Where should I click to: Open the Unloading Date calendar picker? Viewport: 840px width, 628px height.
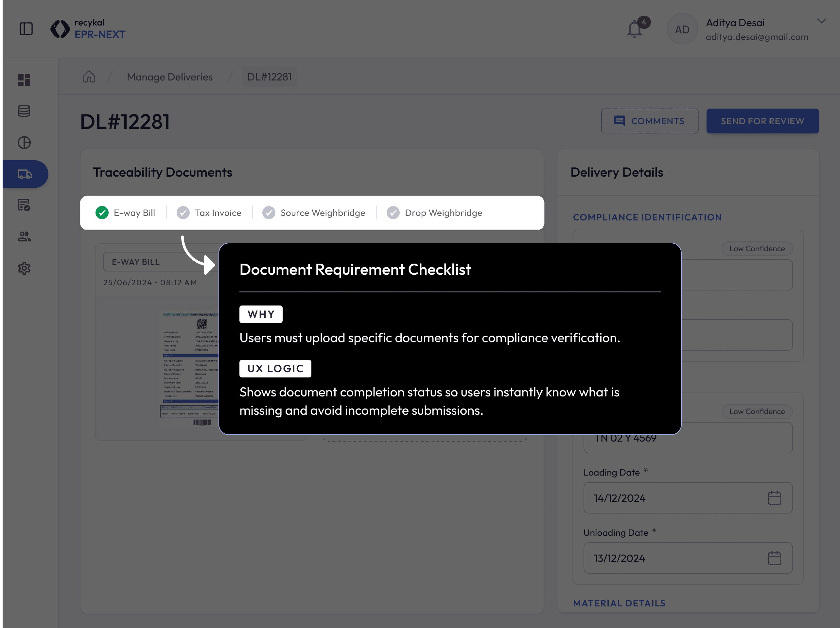coord(774,558)
